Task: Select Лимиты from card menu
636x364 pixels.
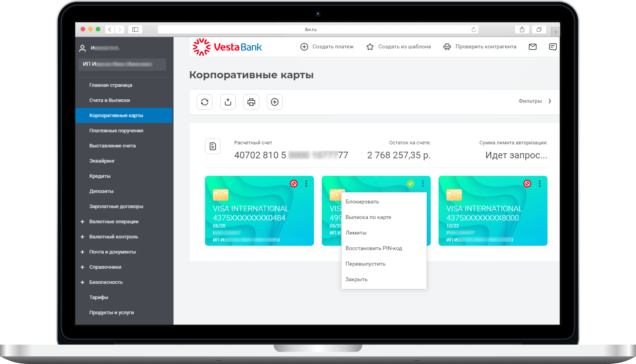Action: click(x=384, y=233)
